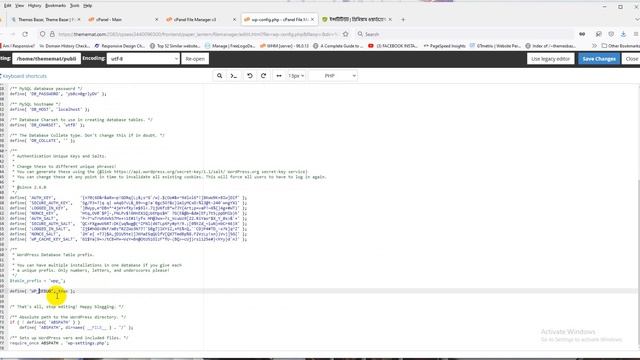Image resolution: width=640 pixels, height=360 pixels.
Task: Click the define DB_PASSWORD line
Action: click(58, 94)
